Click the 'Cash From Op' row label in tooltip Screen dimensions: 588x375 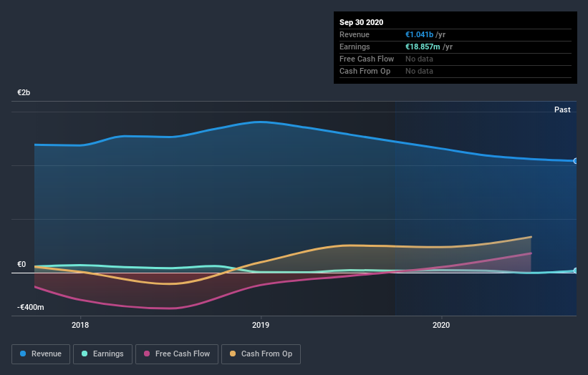(365, 71)
